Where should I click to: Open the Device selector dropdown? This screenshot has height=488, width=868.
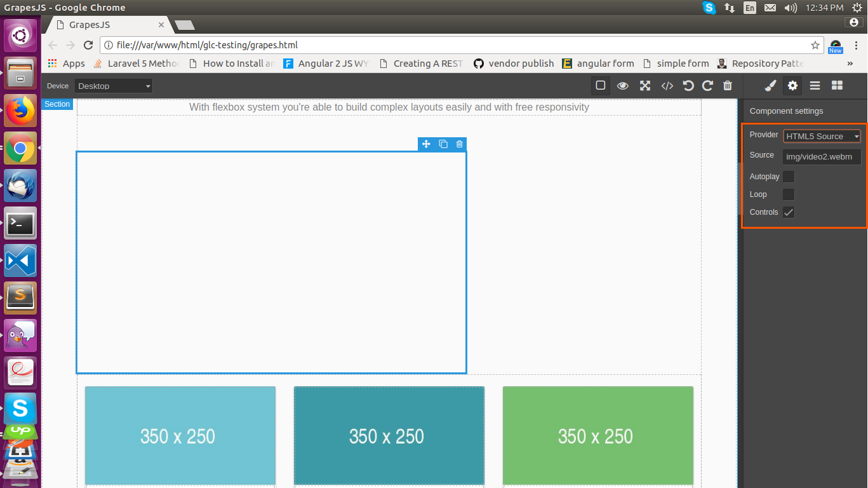(x=113, y=85)
